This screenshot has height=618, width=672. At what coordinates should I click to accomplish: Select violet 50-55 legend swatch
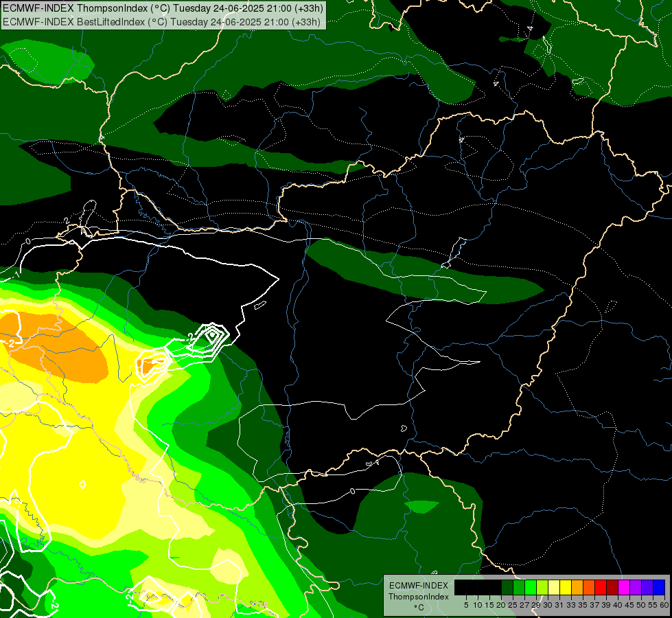[647, 587]
